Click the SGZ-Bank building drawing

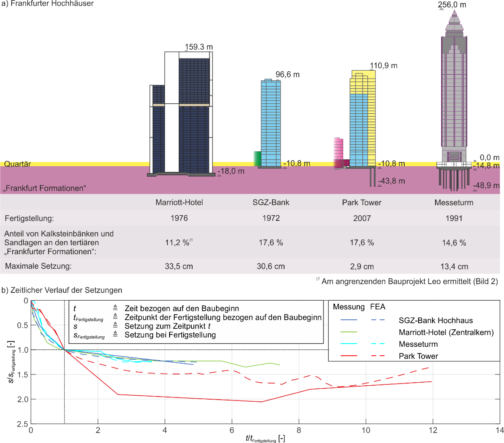tap(268, 124)
